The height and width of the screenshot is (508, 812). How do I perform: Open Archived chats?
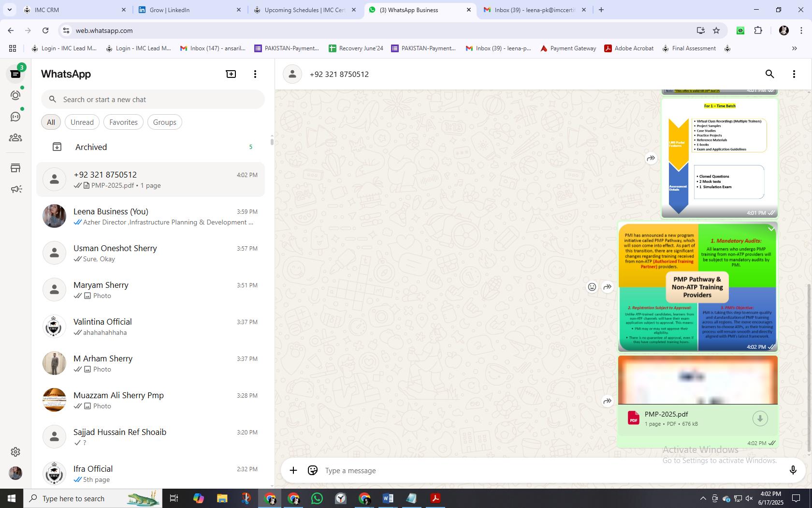[150, 147]
